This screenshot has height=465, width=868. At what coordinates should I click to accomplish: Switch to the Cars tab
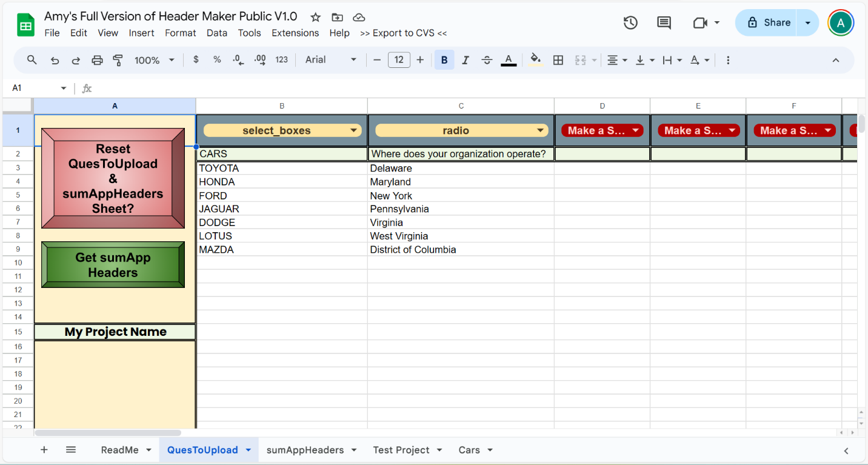coord(475,450)
